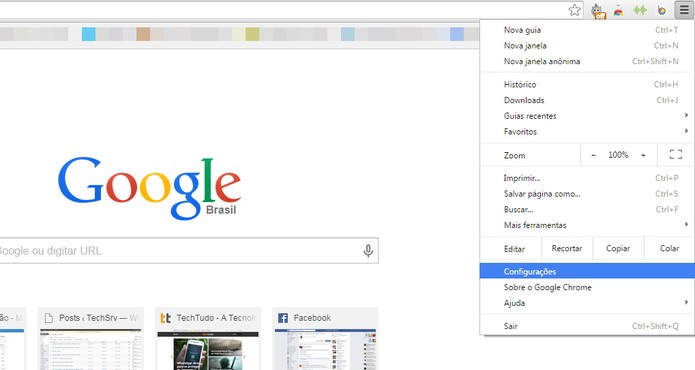Click the colorful circle extension icon
695x370 pixels.
pyautogui.click(x=662, y=10)
